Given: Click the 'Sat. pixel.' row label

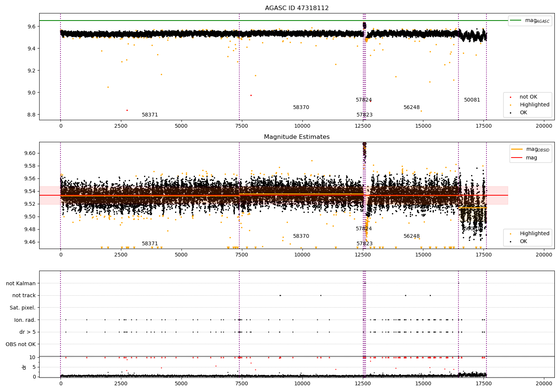Looking at the screenshot, I should (x=23, y=308).
